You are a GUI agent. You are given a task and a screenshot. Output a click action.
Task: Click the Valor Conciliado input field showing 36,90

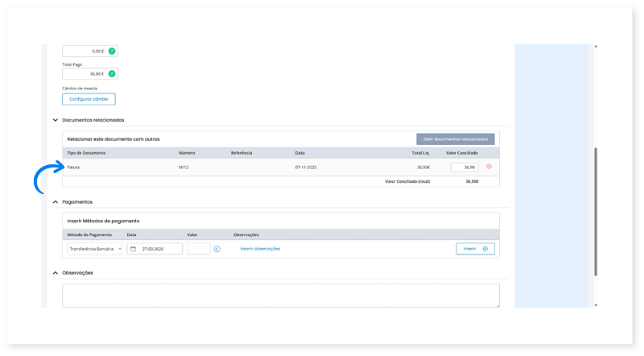coord(464,167)
